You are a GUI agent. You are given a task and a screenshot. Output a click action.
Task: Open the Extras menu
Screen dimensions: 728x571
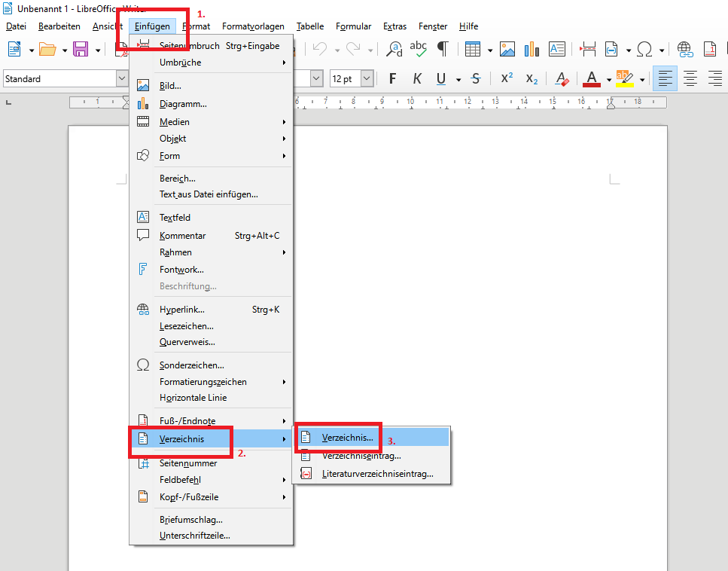pyautogui.click(x=394, y=26)
